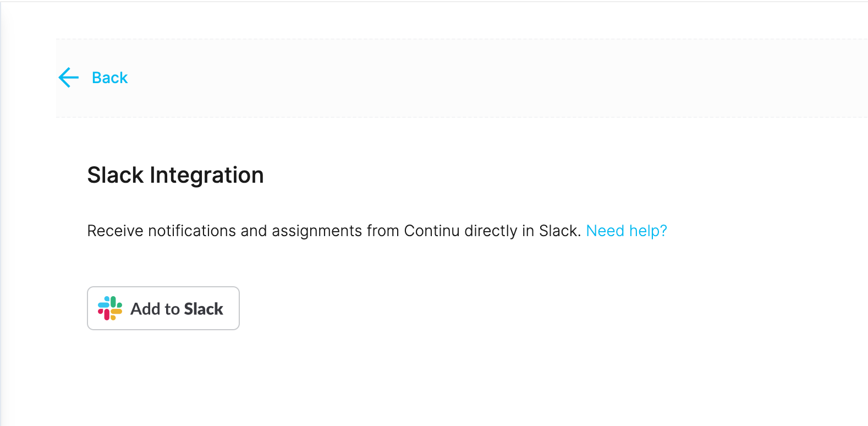Click the word 'Need' in the help link
868x426 pixels.
pyautogui.click(x=605, y=231)
